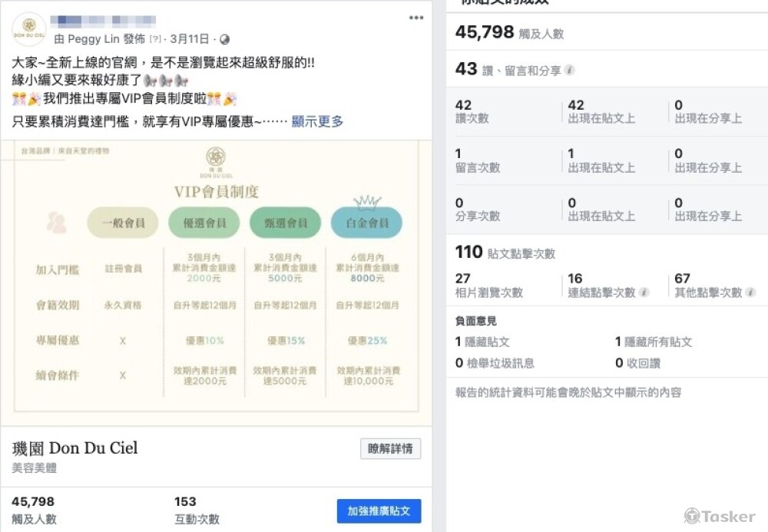Open the three-dot post options menu
Image resolution: width=768 pixels, height=532 pixels.
(x=415, y=18)
